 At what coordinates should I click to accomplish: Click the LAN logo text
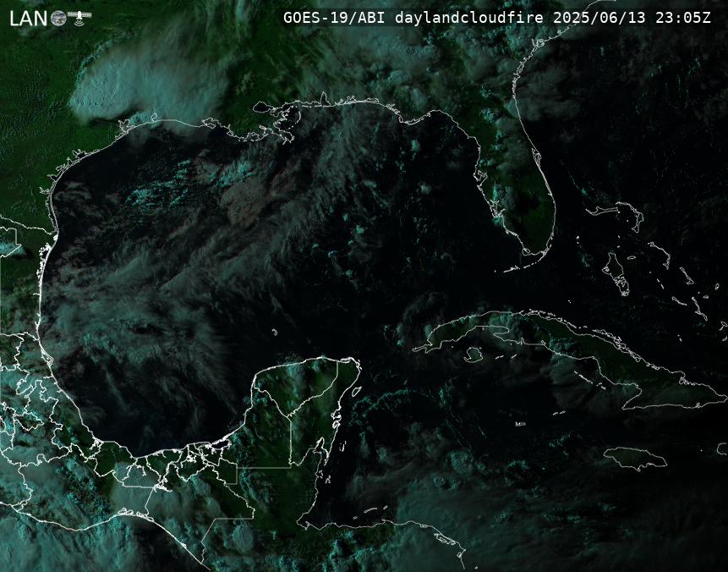(29, 19)
